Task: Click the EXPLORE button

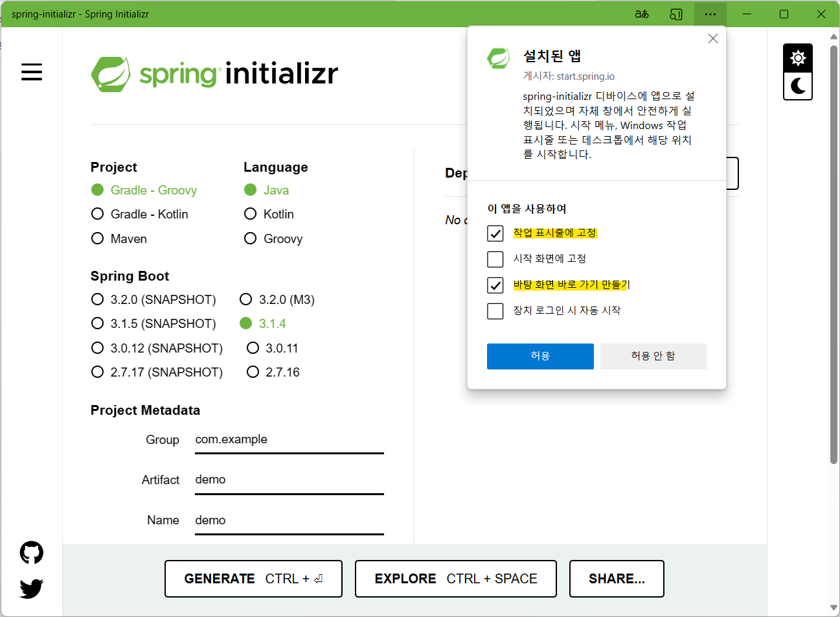Action: [x=456, y=579]
